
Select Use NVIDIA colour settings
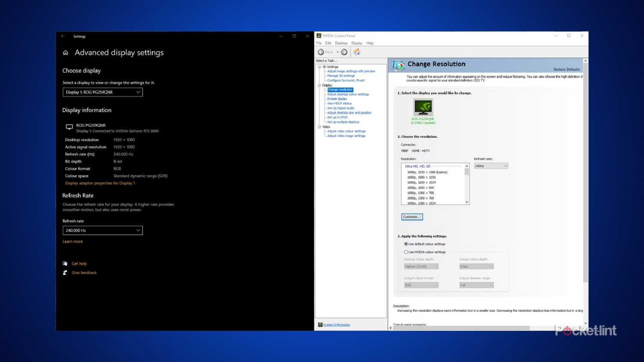406,252
